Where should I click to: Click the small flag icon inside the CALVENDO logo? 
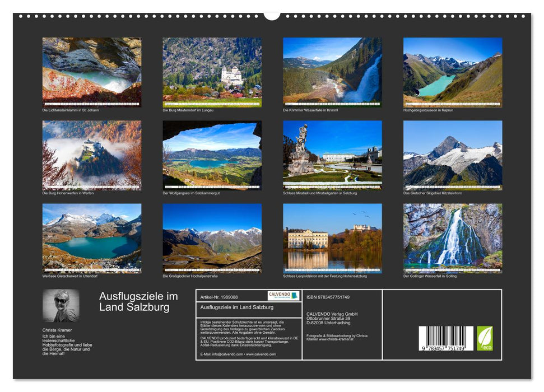tap(295, 296)
